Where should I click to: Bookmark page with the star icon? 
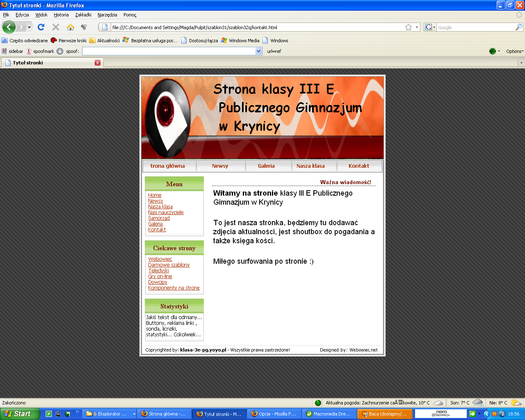click(409, 27)
